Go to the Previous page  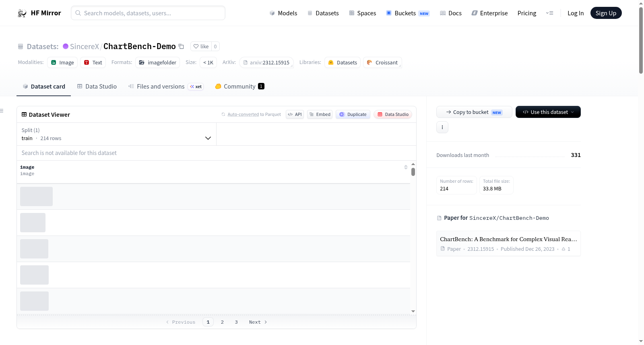(x=181, y=322)
